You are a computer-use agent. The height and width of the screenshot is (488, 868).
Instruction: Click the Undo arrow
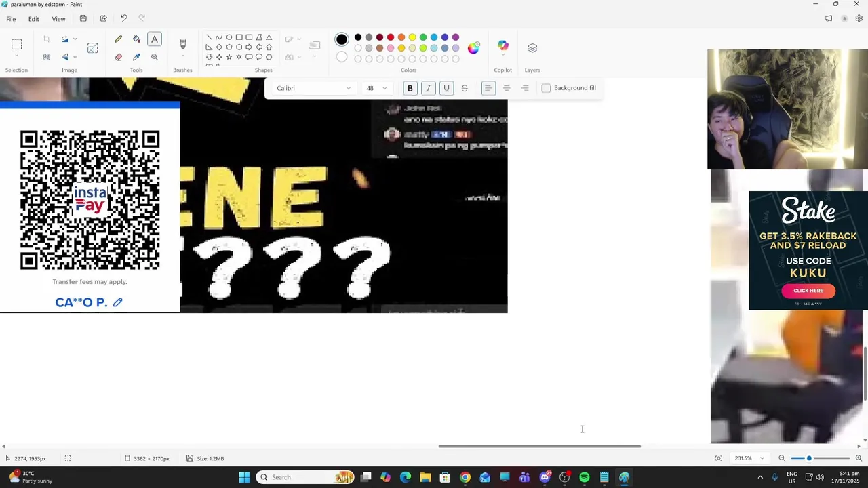point(123,18)
